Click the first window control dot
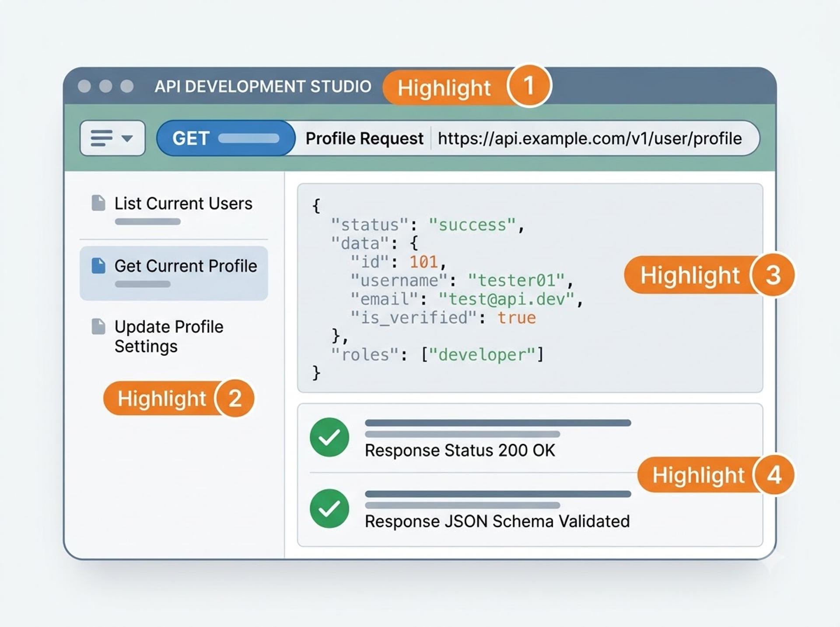 (x=84, y=86)
